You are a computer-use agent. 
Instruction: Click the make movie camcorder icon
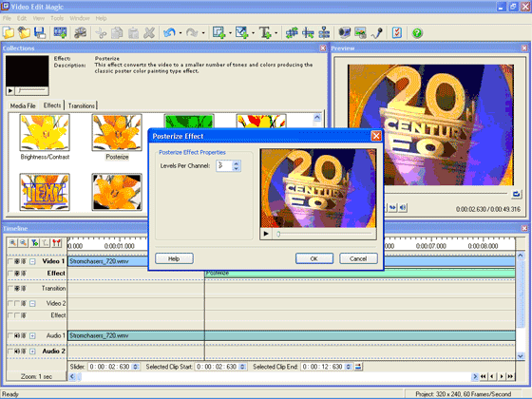[344, 33]
